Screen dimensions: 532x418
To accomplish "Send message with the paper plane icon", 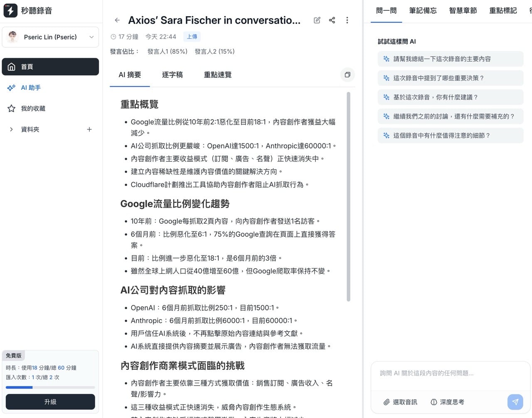I will click(515, 402).
